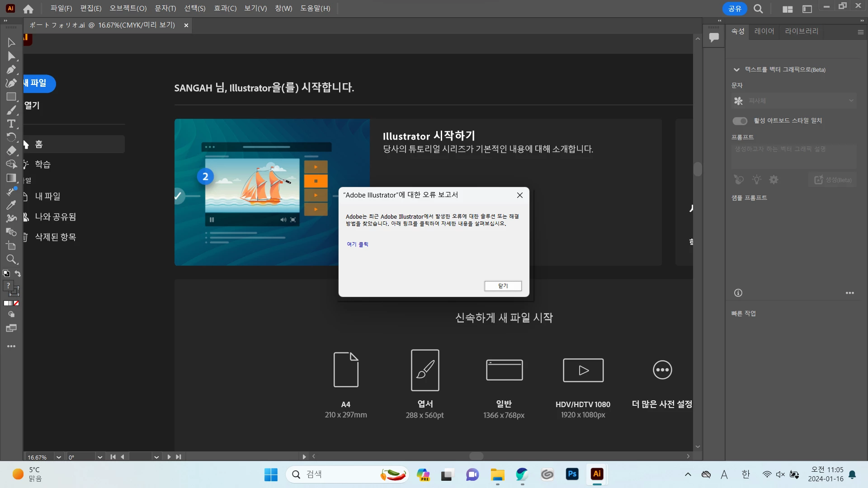The height and width of the screenshot is (488, 868).
Task: Open the comments panel icon
Action: click(714, 38)
